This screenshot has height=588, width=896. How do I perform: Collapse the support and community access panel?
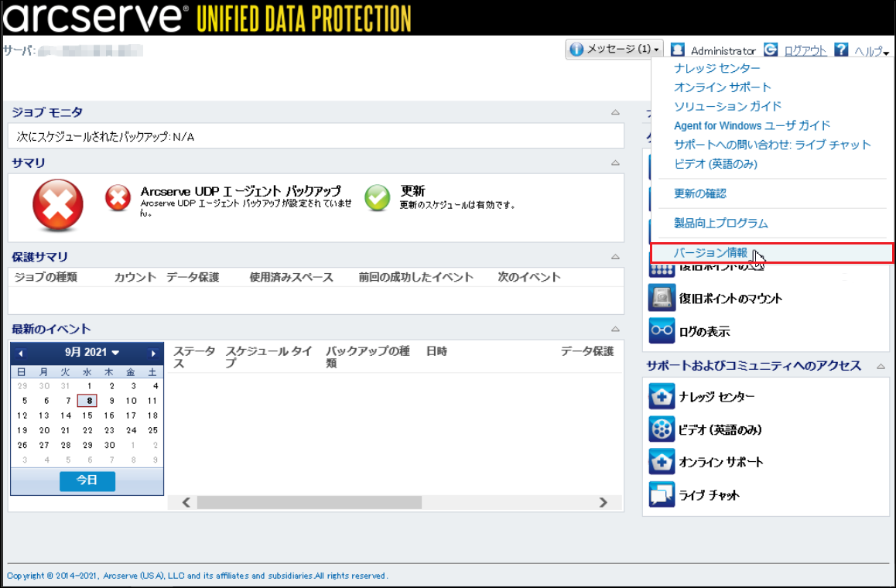pyautogui.click(x=881, y=366)
